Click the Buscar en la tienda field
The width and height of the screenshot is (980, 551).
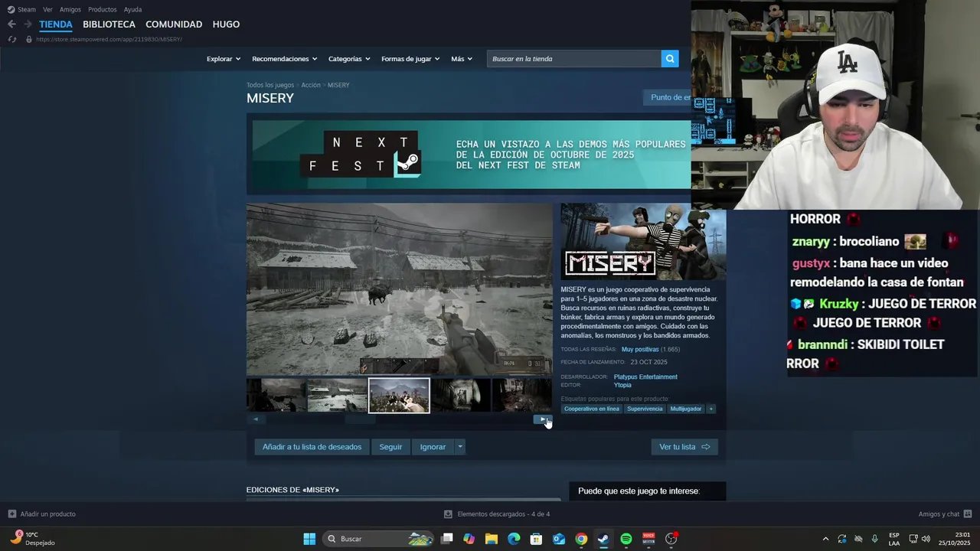(574, 59)
